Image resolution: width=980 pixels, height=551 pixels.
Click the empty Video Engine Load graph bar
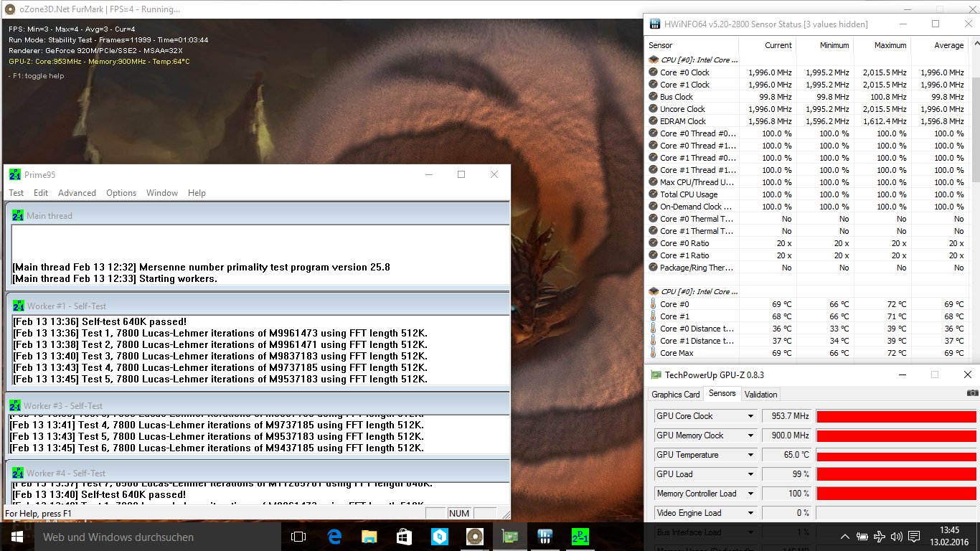[x=896, y=513]
